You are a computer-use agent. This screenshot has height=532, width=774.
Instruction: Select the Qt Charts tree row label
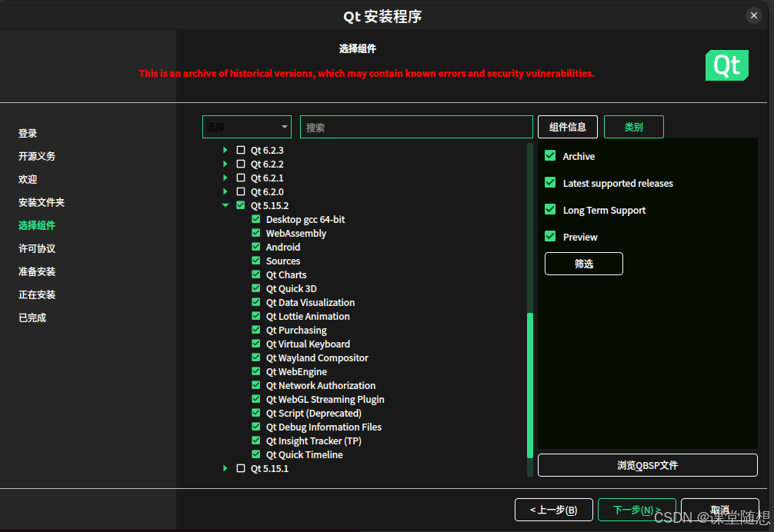tap(286, 274)
